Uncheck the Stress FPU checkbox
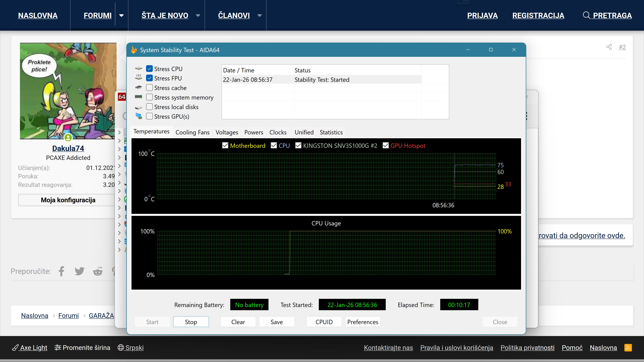The image size is (644, 362). click(x=149, y=78)
